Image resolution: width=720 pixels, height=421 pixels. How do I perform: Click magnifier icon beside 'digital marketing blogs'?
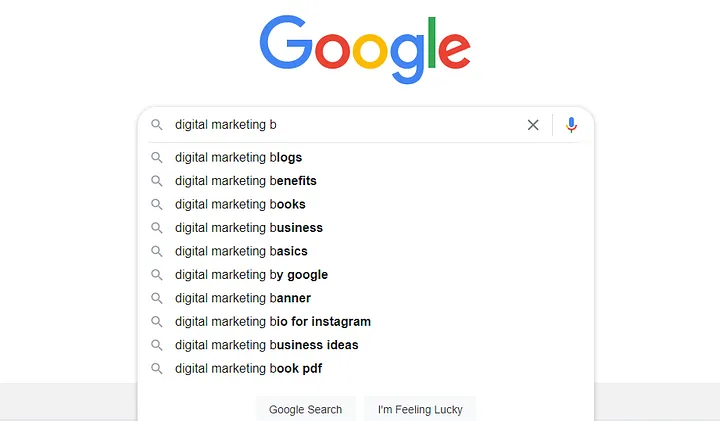click(x=157, y=157)
